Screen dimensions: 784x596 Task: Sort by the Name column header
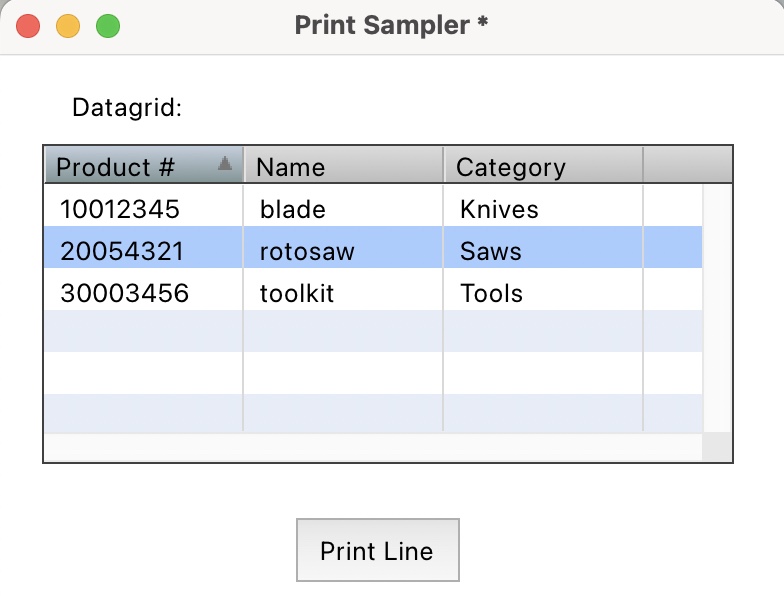343,166
